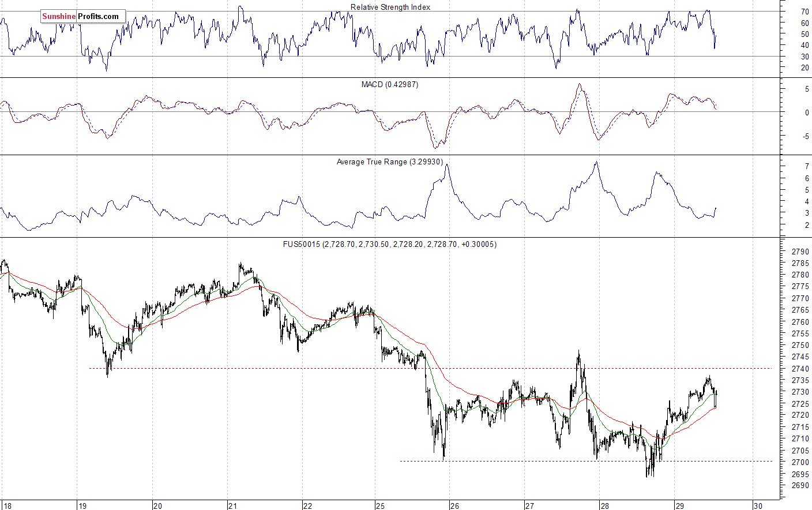The width and height of the screenshot is (812, 510).
Task: Click the 2790 price axis label
Action: pos(800,252)
